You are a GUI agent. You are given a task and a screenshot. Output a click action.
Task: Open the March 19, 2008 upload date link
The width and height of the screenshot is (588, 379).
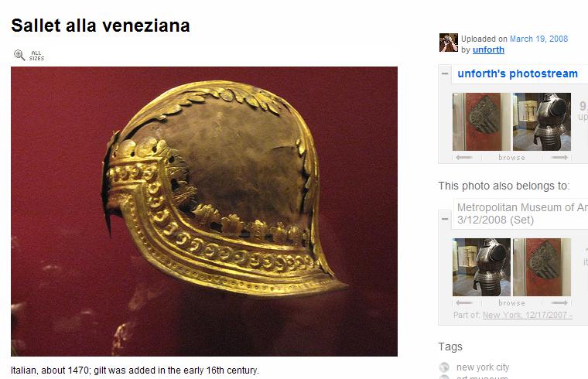tap(538, 39)
